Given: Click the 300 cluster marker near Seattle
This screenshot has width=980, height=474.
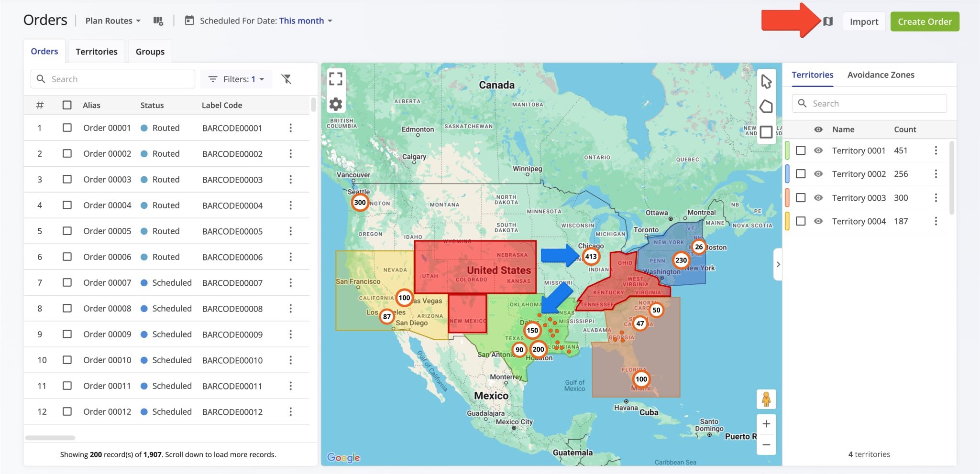Looking at the screenshot, I should click(x=360, y=203).
